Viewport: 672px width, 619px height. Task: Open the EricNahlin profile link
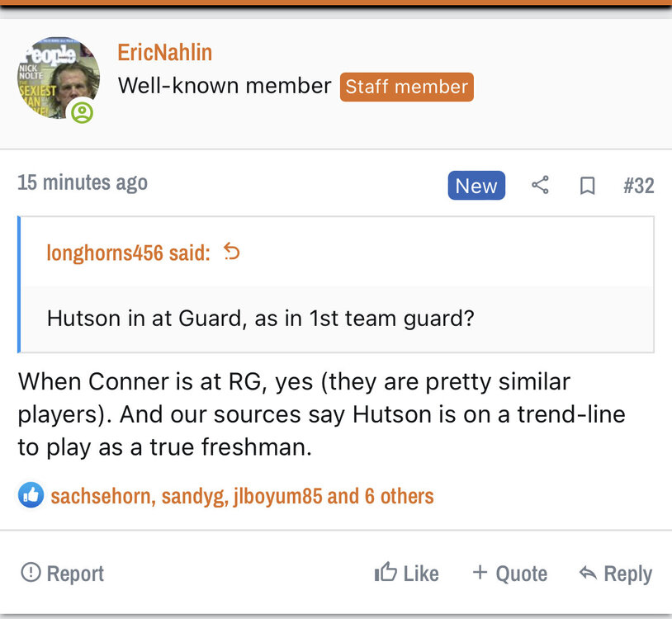(x=165, y=53)
